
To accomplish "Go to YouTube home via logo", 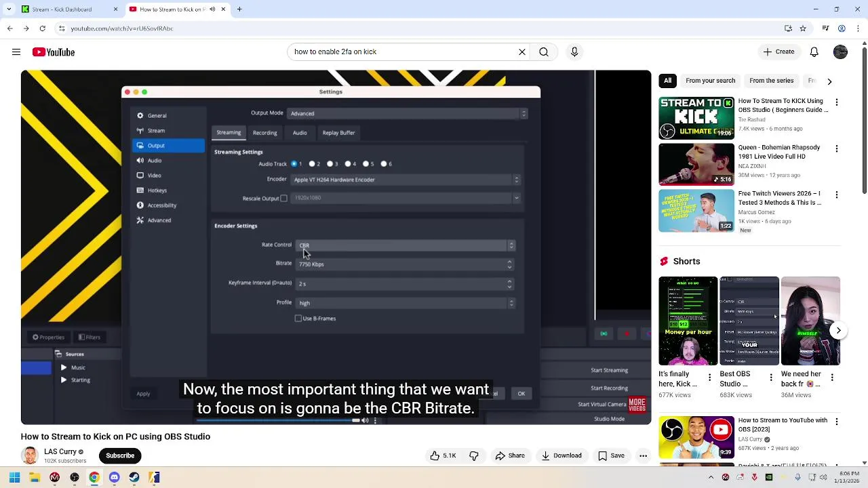I will (54, 52).
